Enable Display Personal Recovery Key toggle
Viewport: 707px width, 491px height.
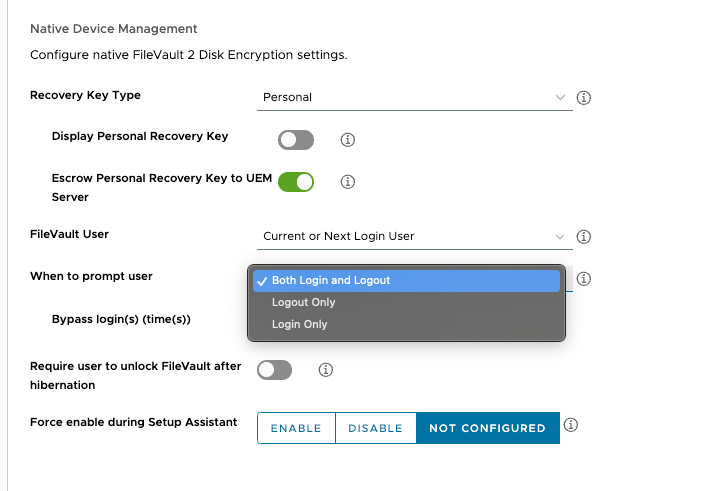296,140
